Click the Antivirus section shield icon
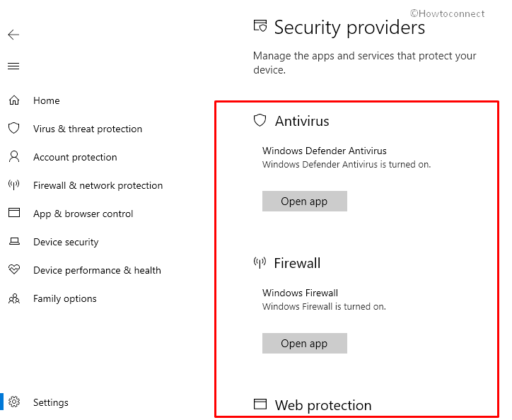512x420 pixels. tap(260, 120)
